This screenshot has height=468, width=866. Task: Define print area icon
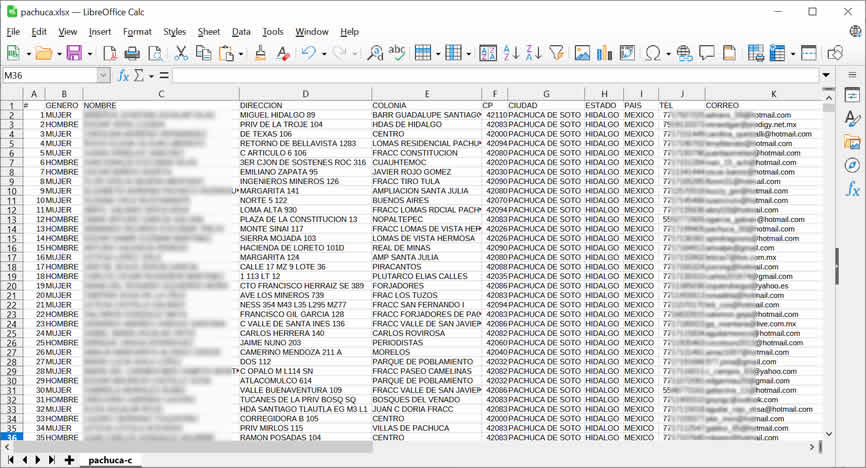[x=756, y=53]
